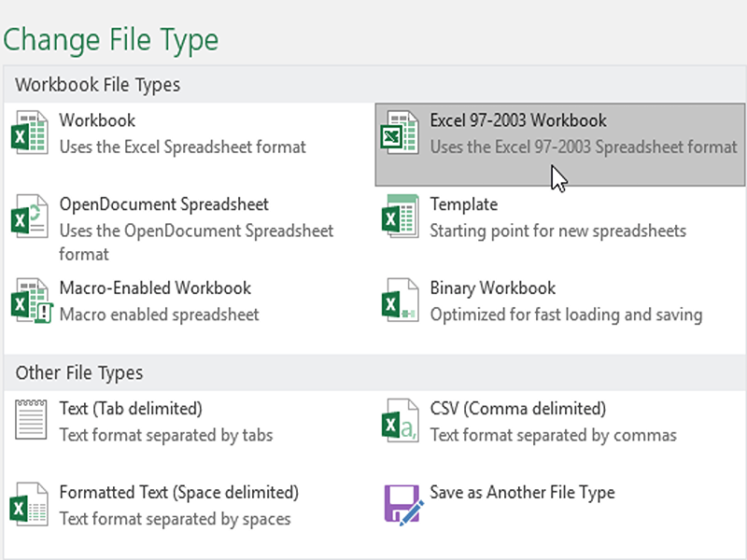Select the Binary Workbook icon
The height and width of the screenshot is (560, 747).
[401, 301]
